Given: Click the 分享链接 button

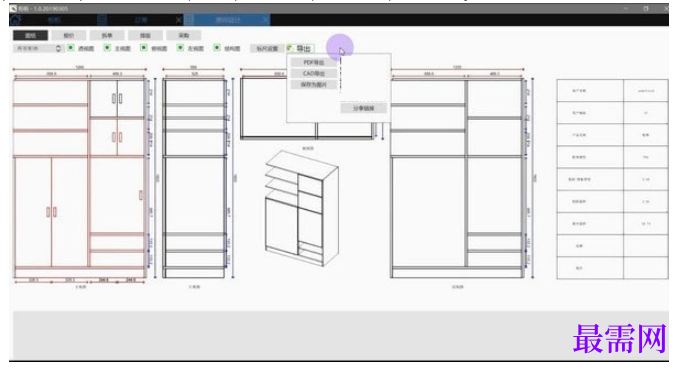Looking at the screenshot, I should (363, 108).
